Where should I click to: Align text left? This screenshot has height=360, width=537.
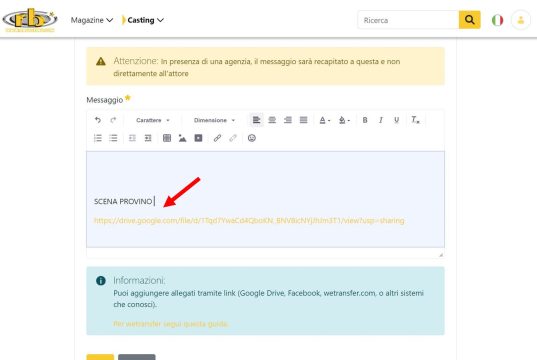click(x=256, y=120)
